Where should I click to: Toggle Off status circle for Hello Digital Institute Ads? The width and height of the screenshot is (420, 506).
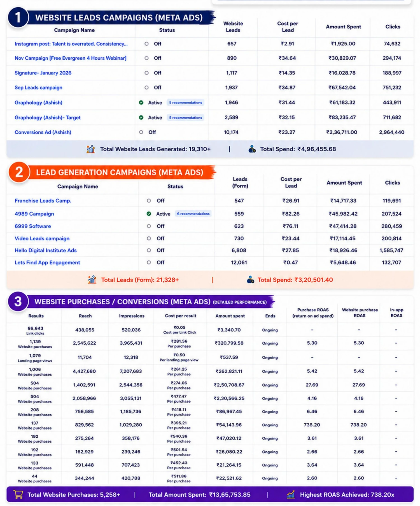point(149,250)
